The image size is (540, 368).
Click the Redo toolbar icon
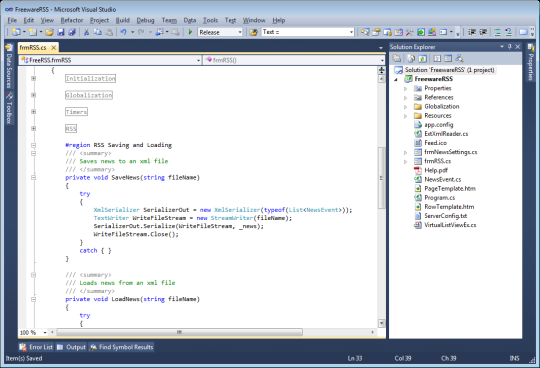pyautogui.click(x=141, y=32)
